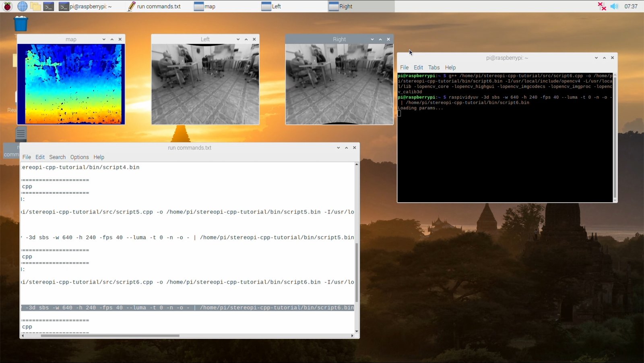Launch terminal from the taskbar launcher
Viewport: 644px width, 363px height.
tap(49, 6)
